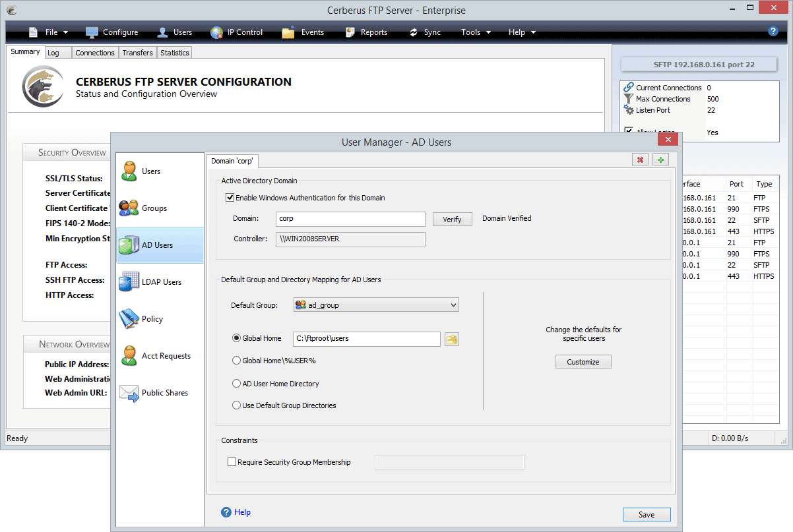The image size is (793, 532).
Task: Click the "Current Connections" row
Action: tap(701, 88)
